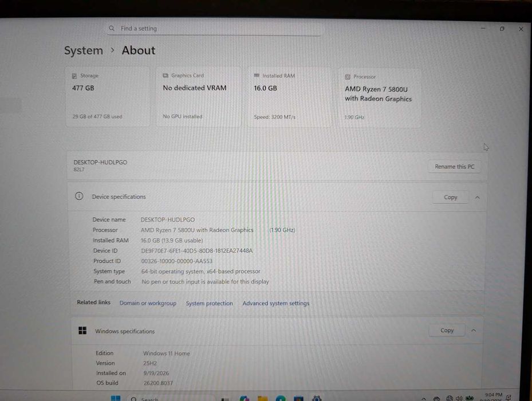Click the Pen and touch value text
The height and width of the screenshot is (401, 532).
click(205, 281)
